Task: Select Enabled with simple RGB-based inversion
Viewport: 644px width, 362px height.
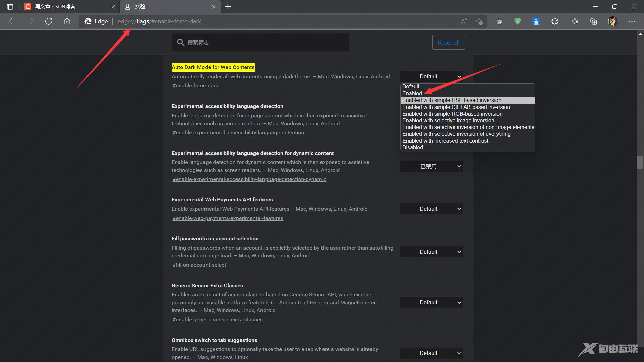Action: click(468, 114)
